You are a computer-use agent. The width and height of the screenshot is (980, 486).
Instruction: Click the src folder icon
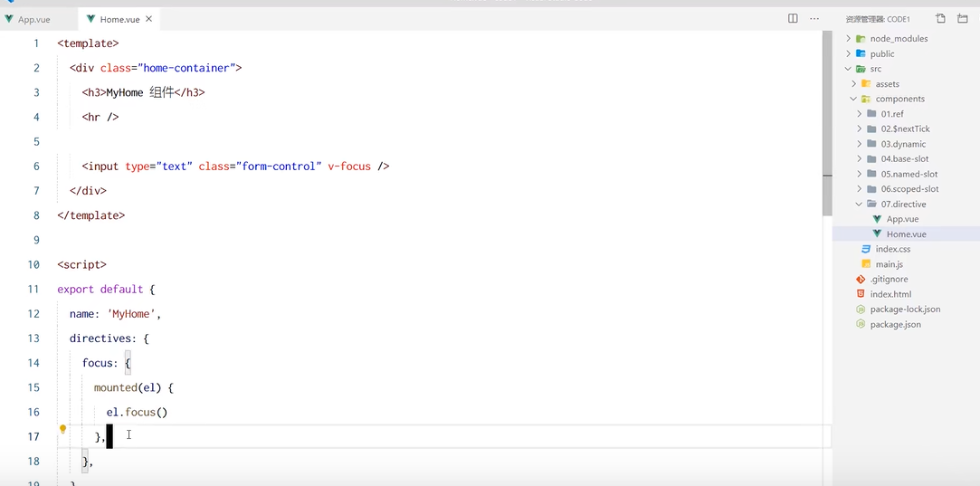pyautogui.click(x=861, y=68)
